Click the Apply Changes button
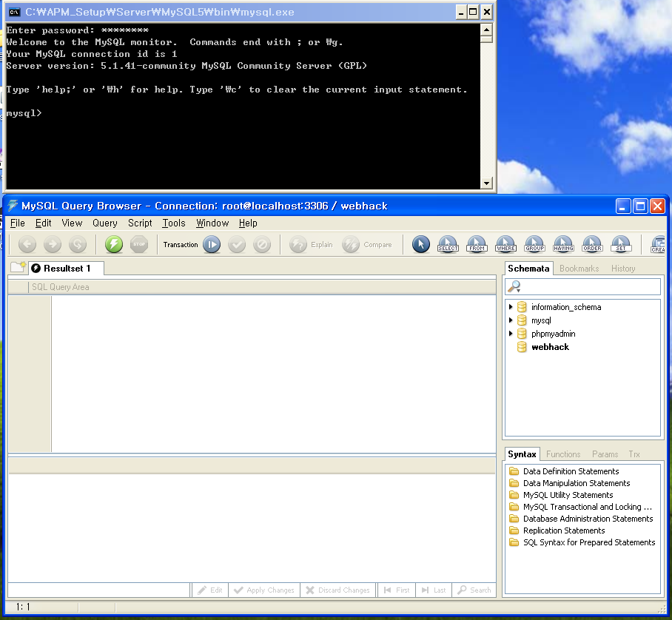672x620 pixels. [264, 590]
